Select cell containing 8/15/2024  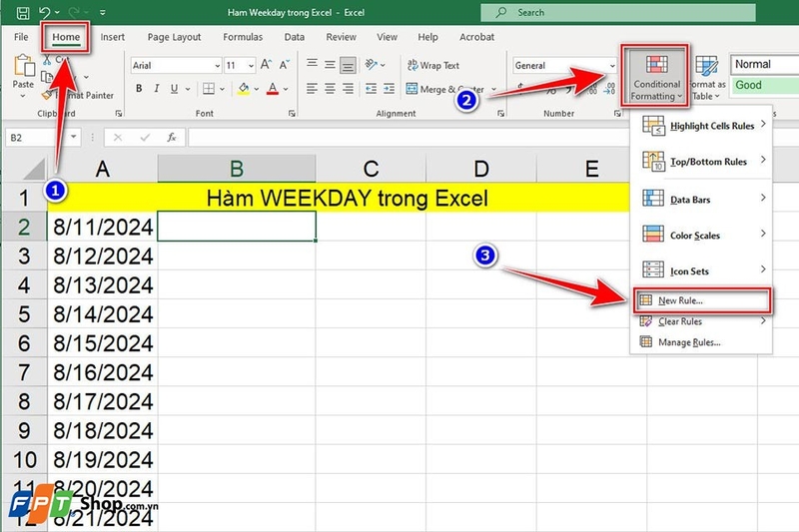point(103,343)
